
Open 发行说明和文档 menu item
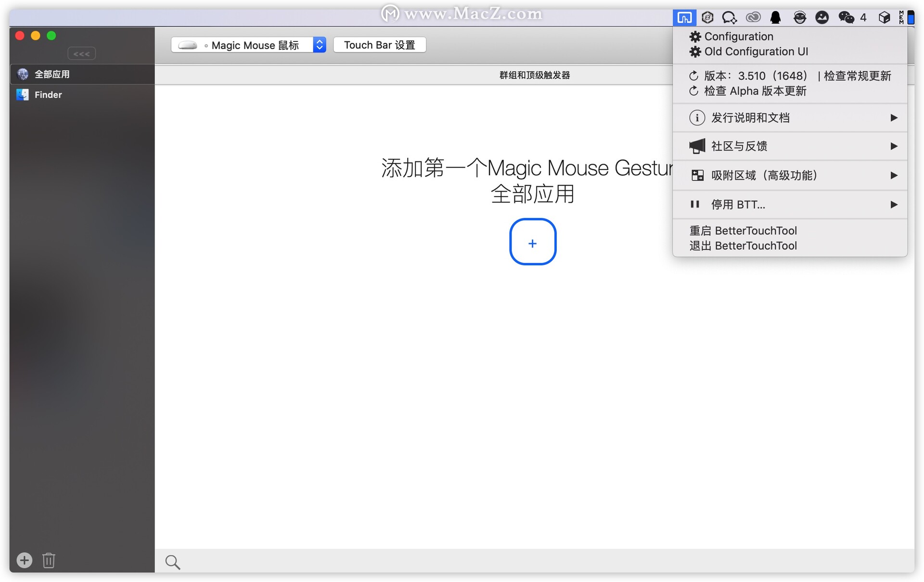click(x=790, y=118)
